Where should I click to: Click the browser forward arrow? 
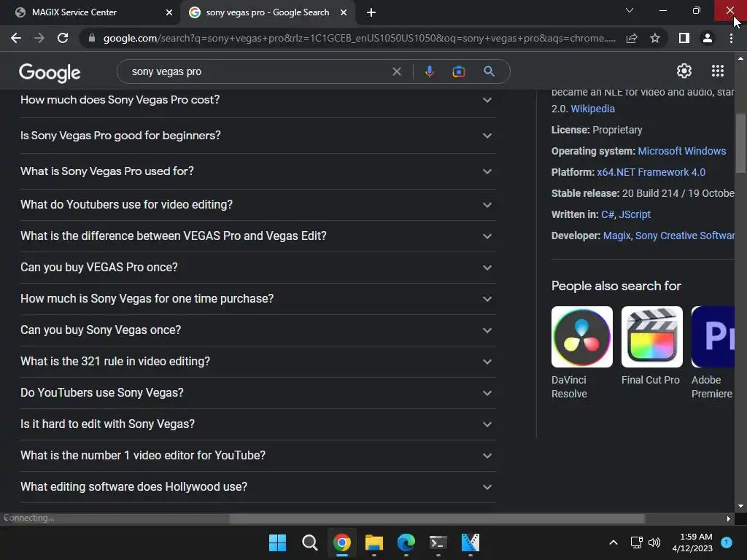click(x=39, y=38)
